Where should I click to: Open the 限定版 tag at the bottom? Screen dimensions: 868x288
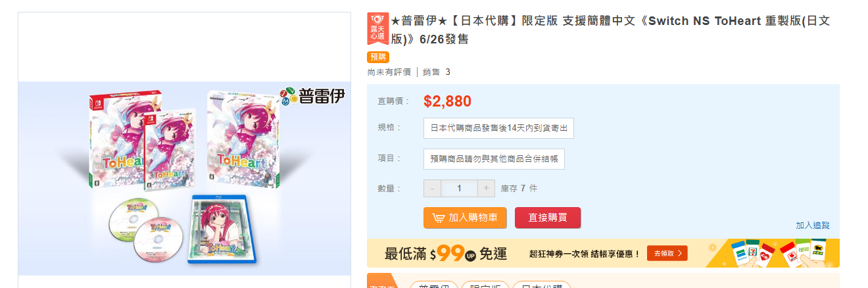coord(485,285)
